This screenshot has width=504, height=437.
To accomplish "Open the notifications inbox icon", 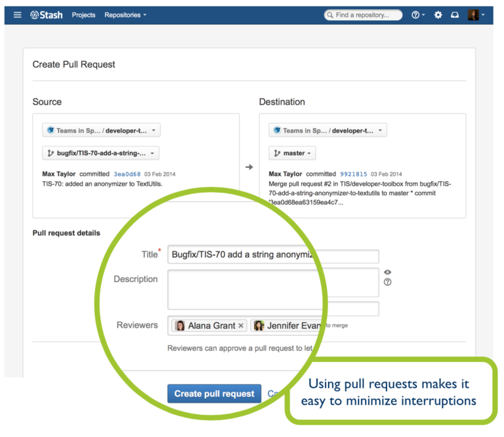I will coord(455,15).
